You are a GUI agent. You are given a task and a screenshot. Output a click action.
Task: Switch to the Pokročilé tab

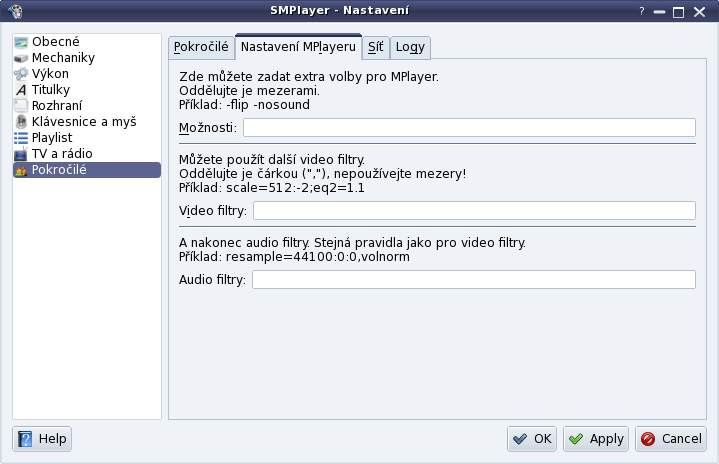(201, 47)
